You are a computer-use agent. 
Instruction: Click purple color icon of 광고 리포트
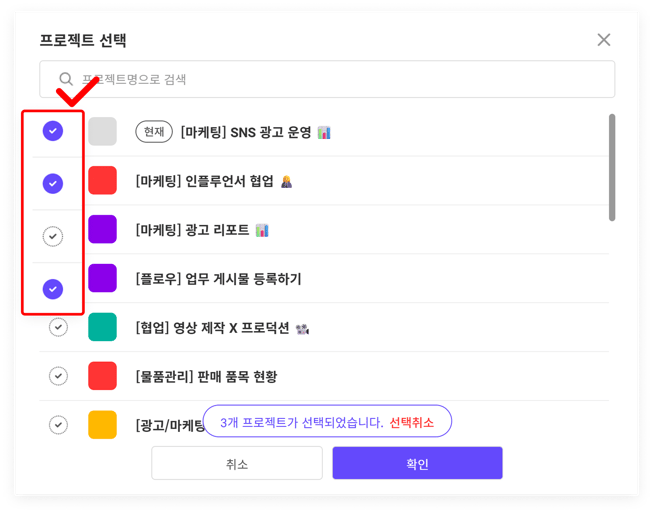102,230
